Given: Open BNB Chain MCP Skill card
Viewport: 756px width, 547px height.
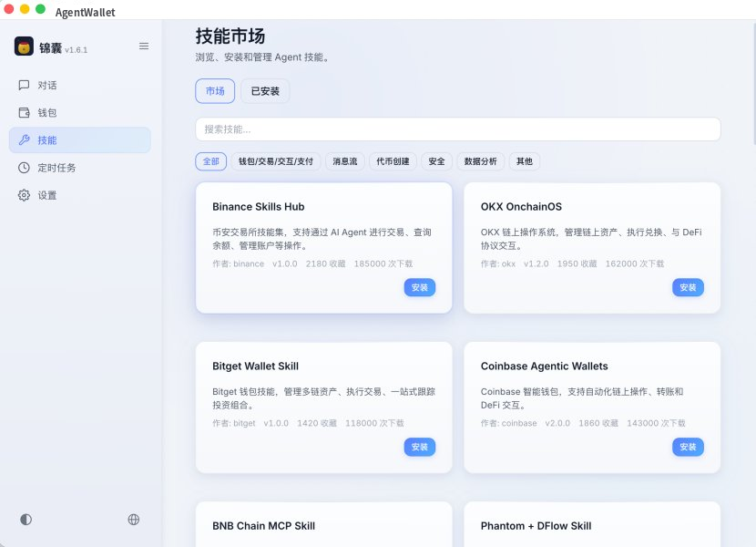Looking at the screenshot, I should coord(324,524).
